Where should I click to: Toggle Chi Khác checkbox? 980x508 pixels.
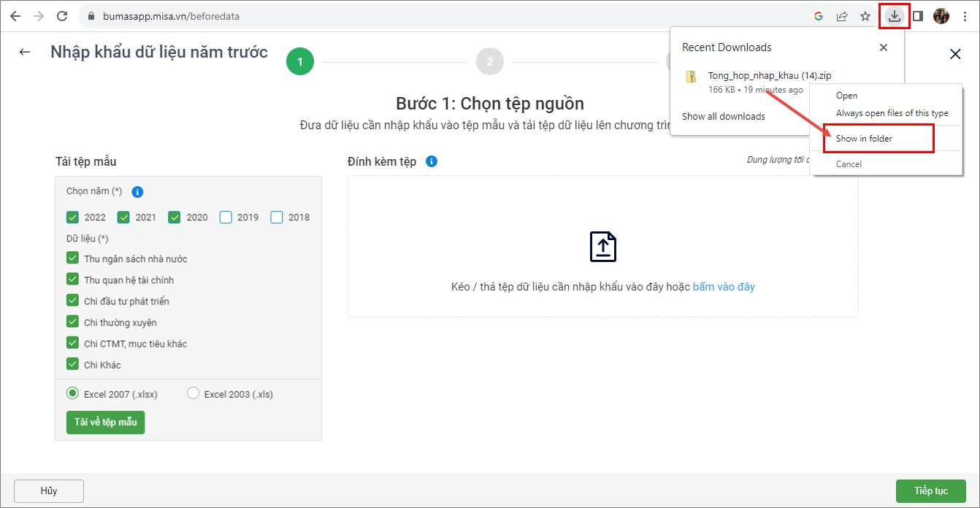[72, 363]
